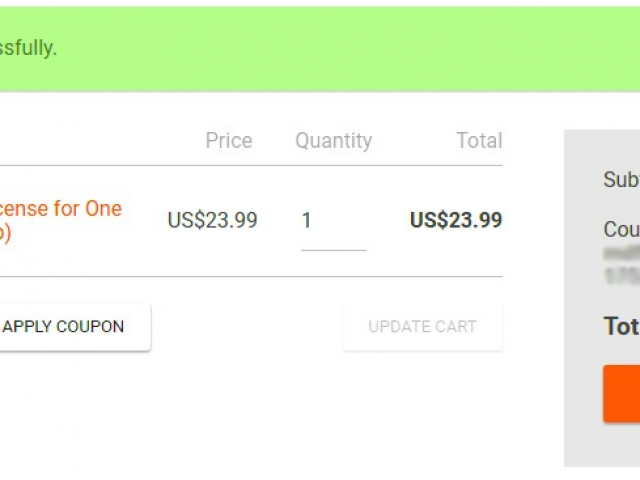Select the Price column header
This screenshot has height=480, width=640.
point(229,140)
